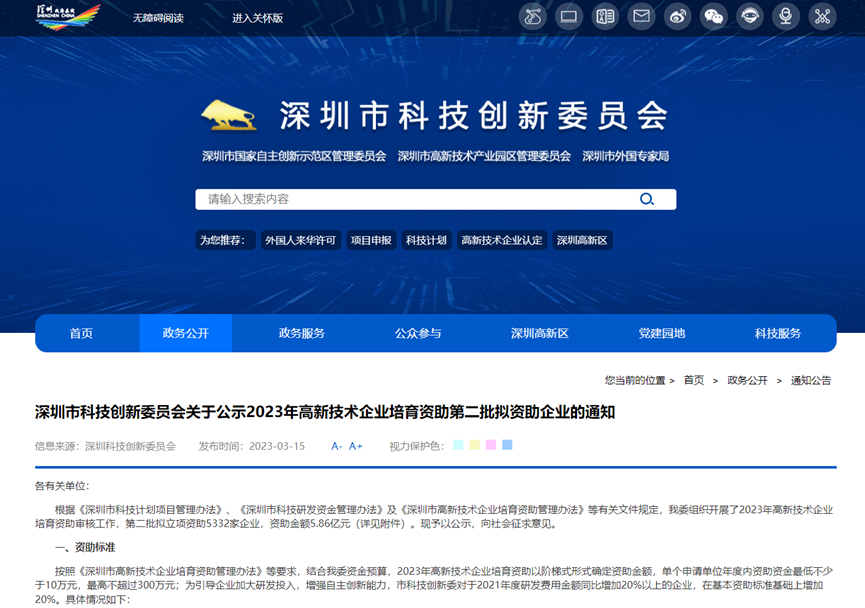
Task: Click the mail envelope icon
Action: pyautogui.click(x=641, y=16)
